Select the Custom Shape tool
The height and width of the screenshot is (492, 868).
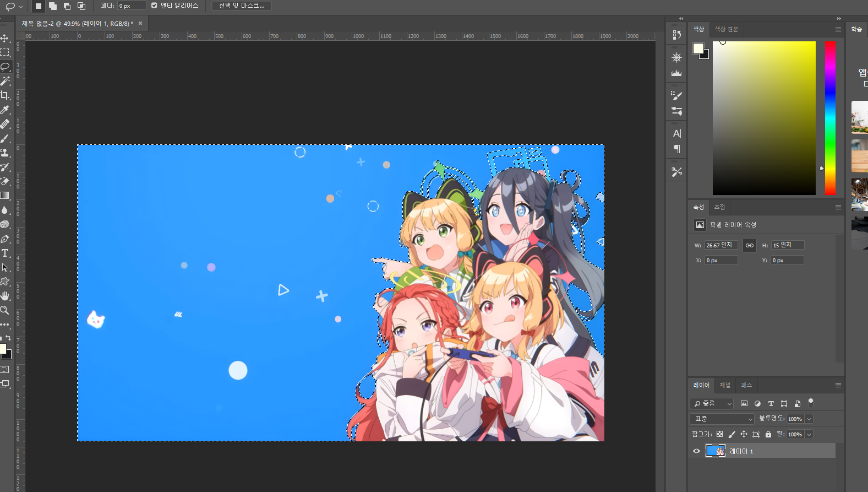tap(5, 282)
